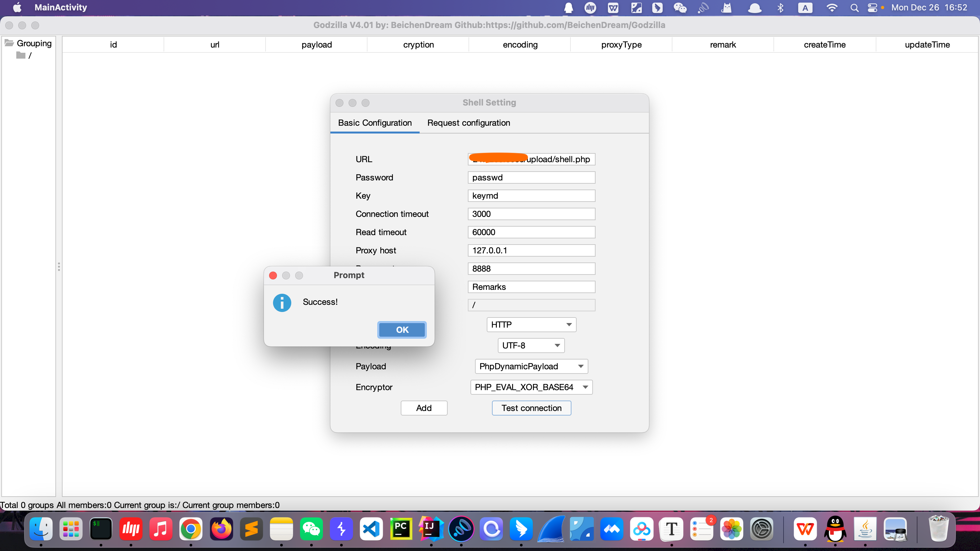Image resolution: width=980 pixels, height=551 pixels.
Task: Click the 'id' column header
Action: click(x=113, y=45)
